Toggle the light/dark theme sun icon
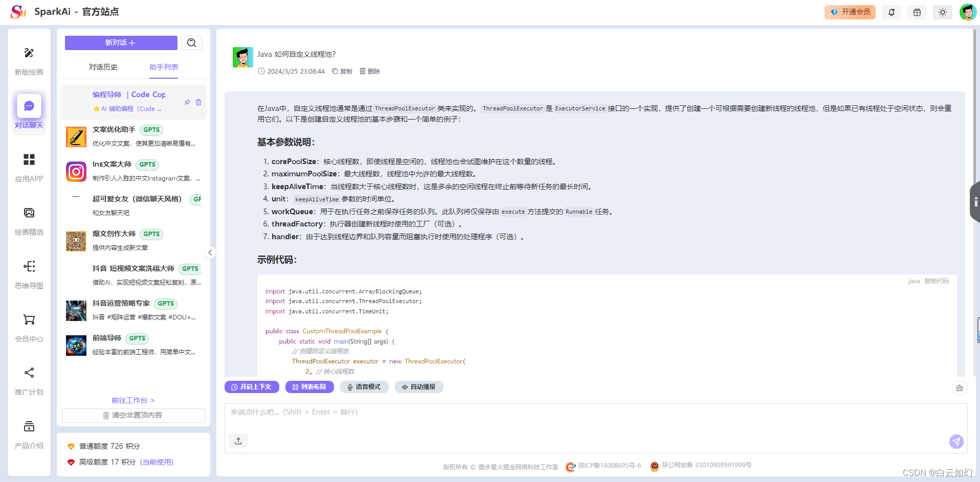 [943, 12]
